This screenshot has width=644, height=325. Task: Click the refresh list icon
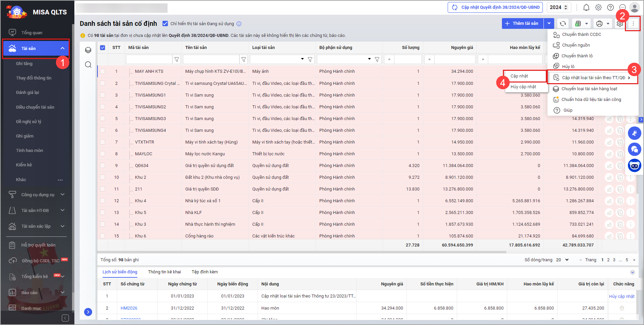(x=563, y=23)
